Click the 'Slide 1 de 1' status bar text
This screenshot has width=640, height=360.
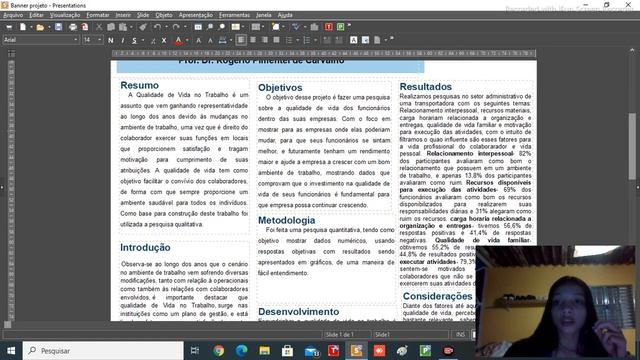pyautogui.click(x=340, y=335)
